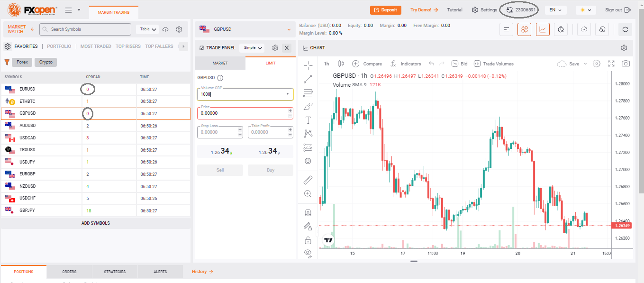This screenshot has width=644, height=283.
Task: Switch to the Portfolio watchlist tab
Action: point(59,46)
